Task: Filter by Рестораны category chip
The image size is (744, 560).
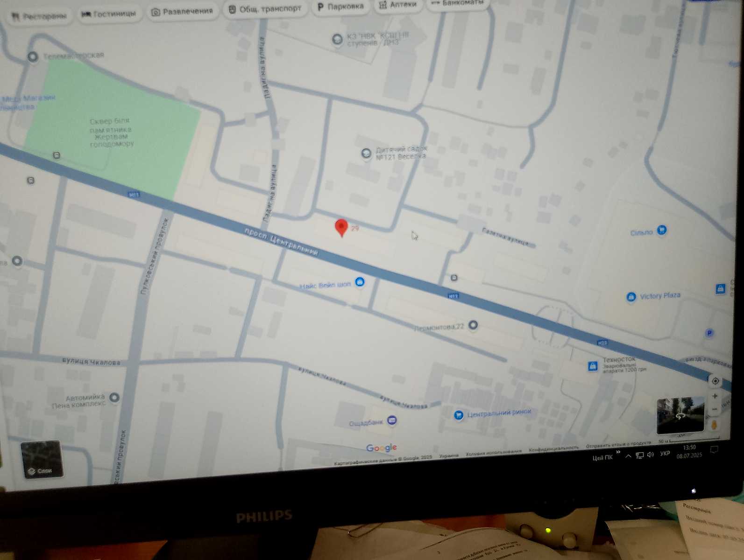Action: [39, 17]
